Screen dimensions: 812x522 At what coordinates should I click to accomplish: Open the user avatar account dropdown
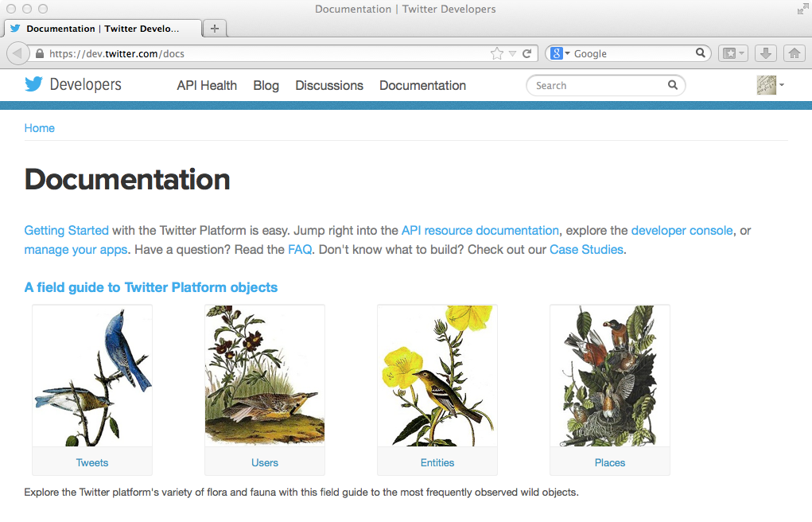tap(770, 85)
